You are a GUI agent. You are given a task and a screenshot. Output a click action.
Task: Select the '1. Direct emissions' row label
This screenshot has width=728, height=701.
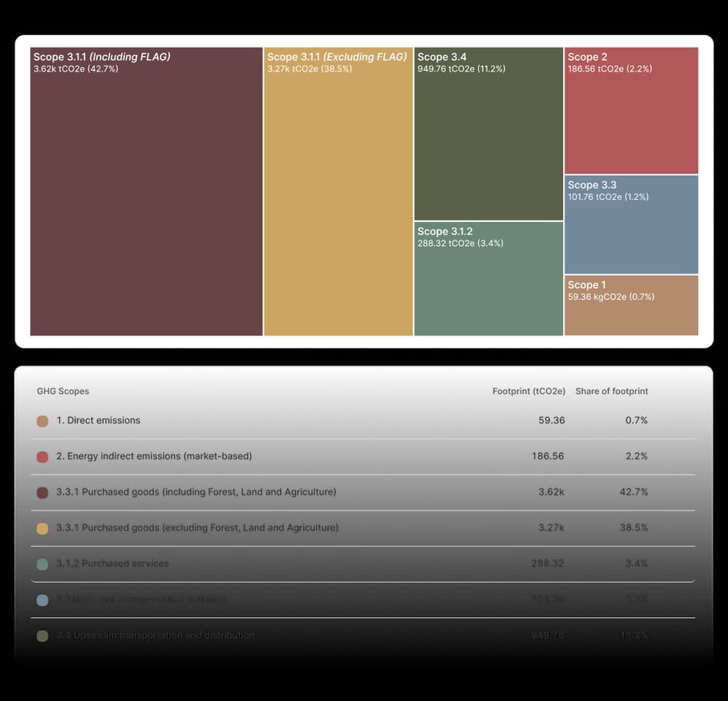(x=99, y=420)
